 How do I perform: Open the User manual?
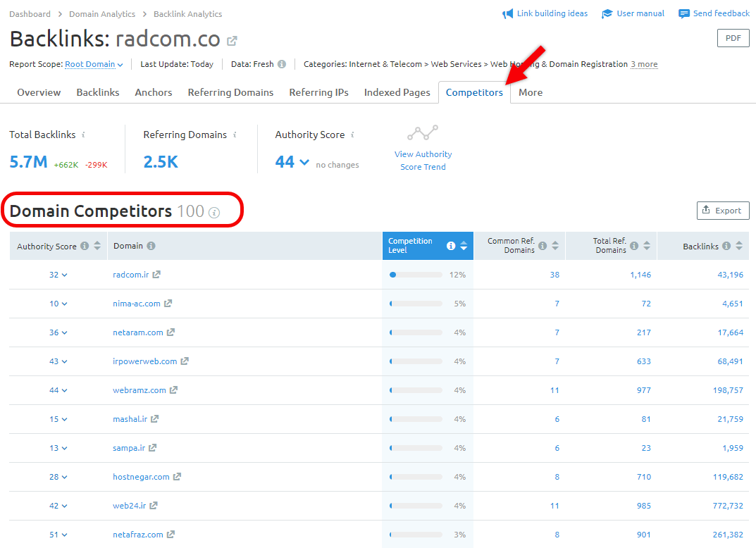pyautogui.click(x=633, y=13)
